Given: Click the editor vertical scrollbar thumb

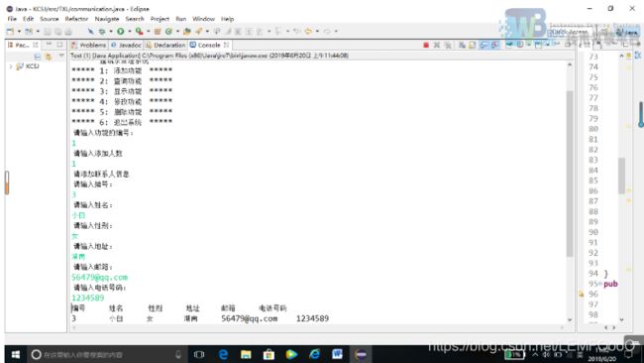Looking at the screenshot, I should pyautogui.click(x=622, y=176).
